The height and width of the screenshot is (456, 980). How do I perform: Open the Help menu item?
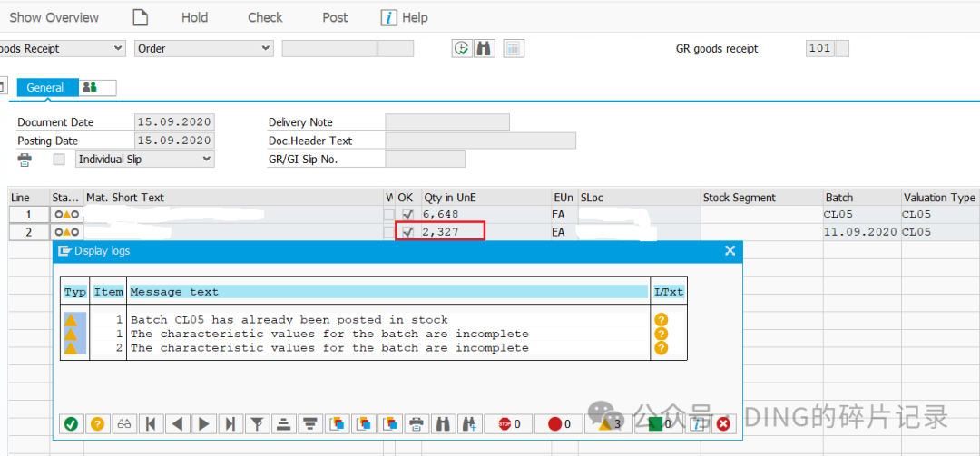pyautogui.click(x=405, y=17)
